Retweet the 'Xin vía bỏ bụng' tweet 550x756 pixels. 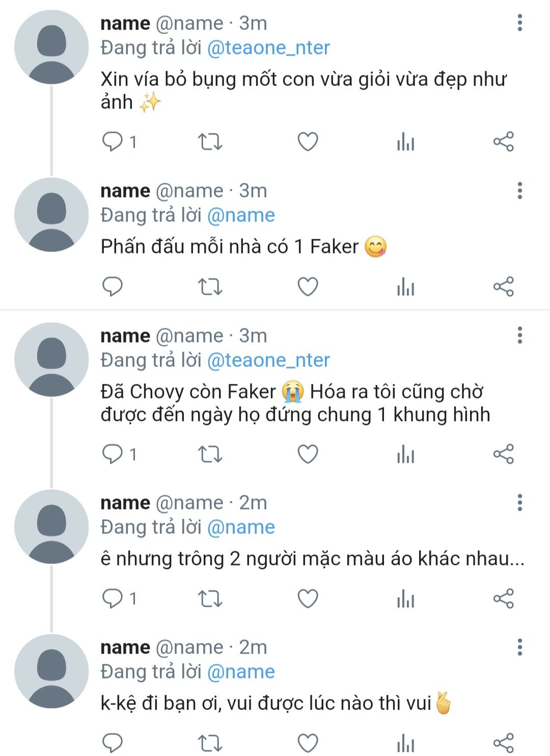coord(210,142)
